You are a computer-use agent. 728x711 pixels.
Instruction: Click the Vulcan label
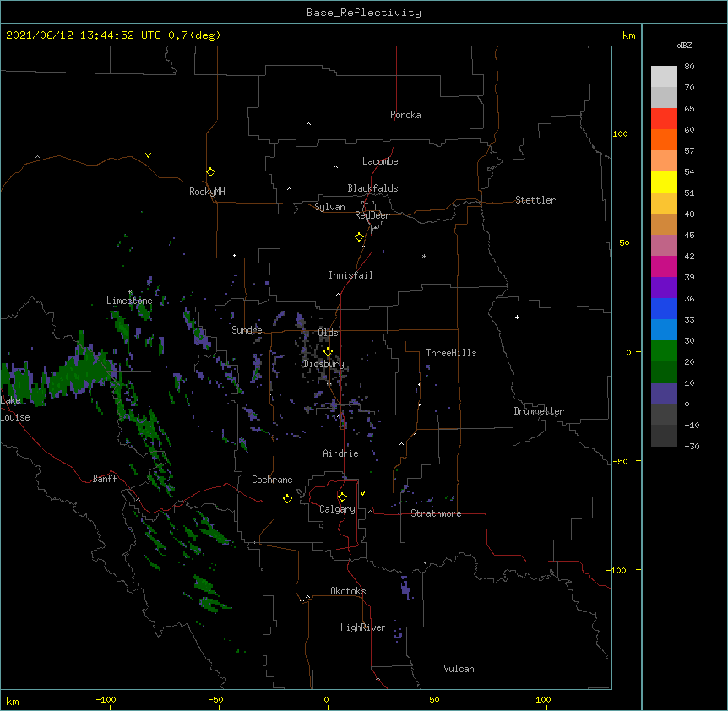459,669
